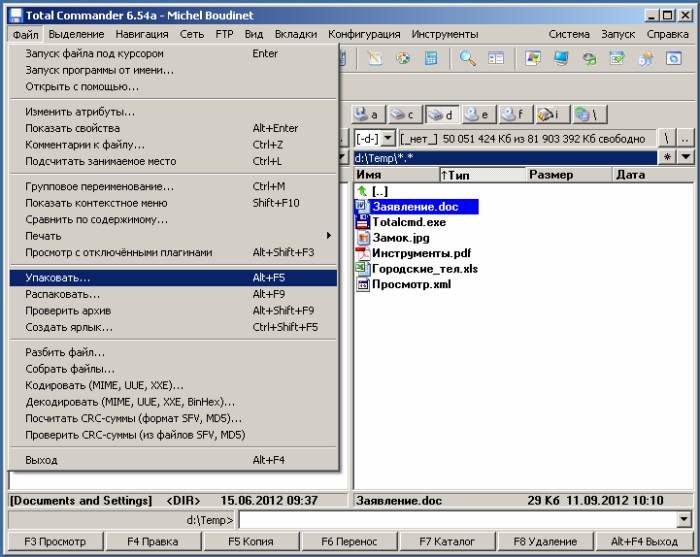Sort by the Размер column header
Screen dimensions: 700x557
[x=569, y=175]
